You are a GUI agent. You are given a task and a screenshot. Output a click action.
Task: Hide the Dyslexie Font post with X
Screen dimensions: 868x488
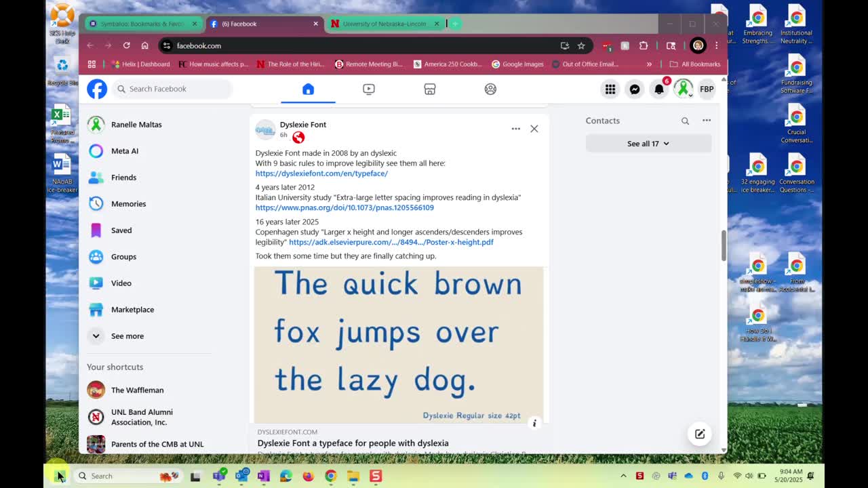(534, 129)
